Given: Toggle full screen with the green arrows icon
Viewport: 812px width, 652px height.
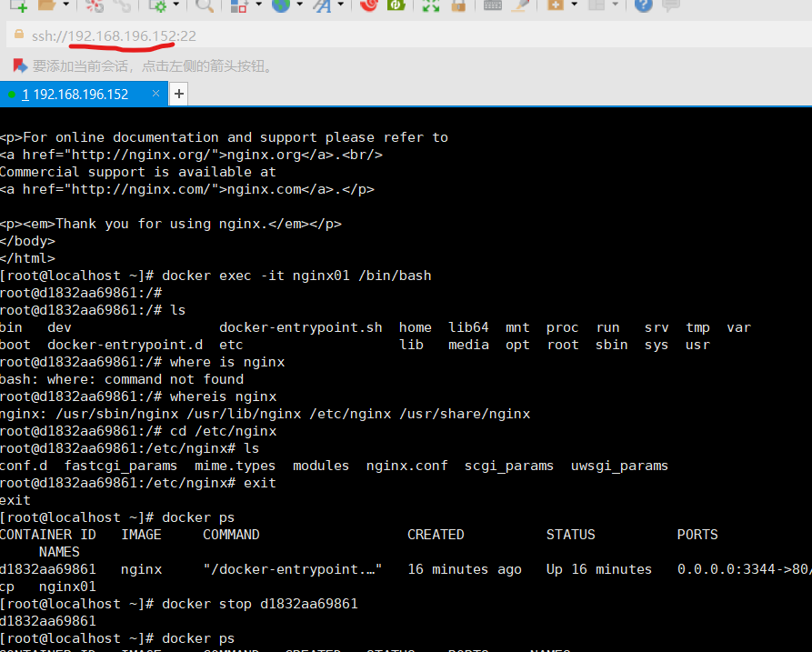Looking at the screenshot, I should [430, 5].
